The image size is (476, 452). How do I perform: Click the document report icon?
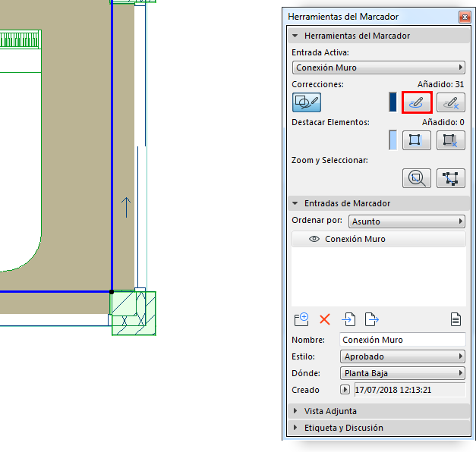pyautogui.click(x=456, y=319)
